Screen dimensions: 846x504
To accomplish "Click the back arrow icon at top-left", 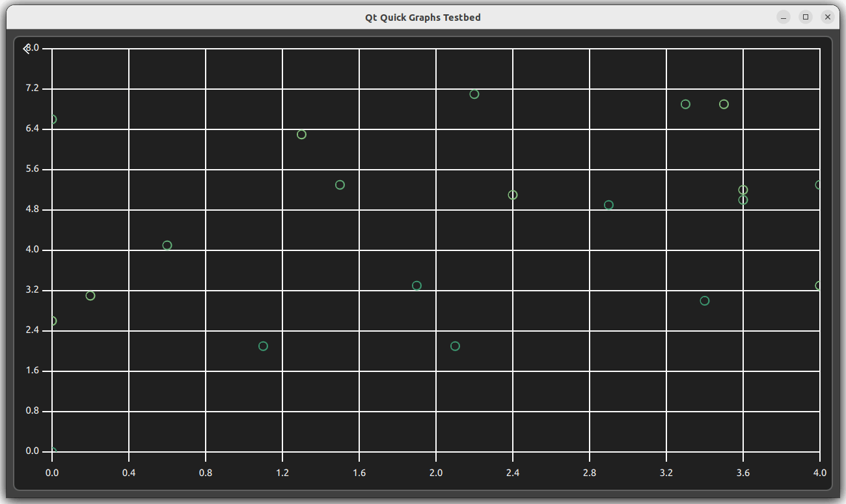I will (26, 49).
